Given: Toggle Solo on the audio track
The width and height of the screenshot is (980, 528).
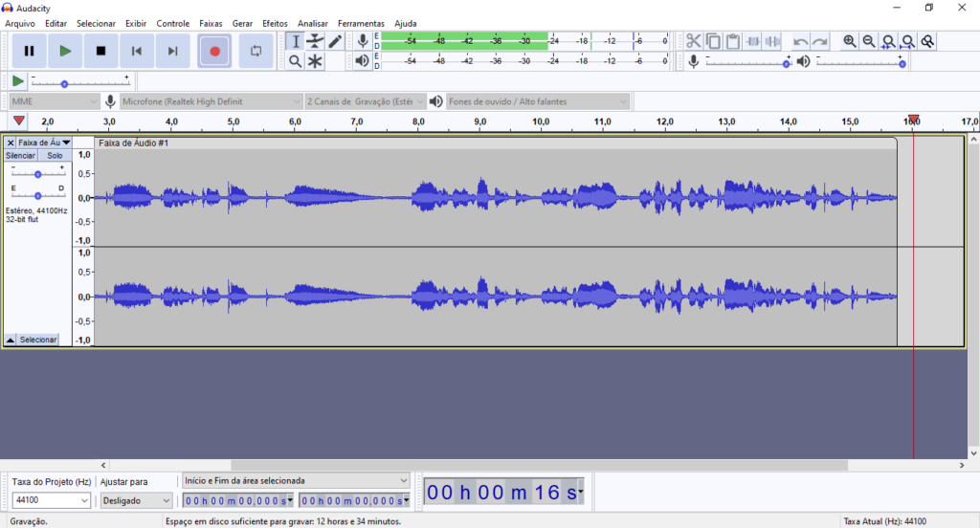Looking at the screenshot, I should (x=55, y=155).
